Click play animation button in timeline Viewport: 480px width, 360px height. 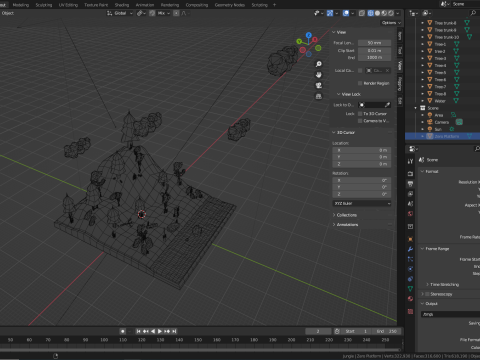pyautogui.click(x=160, y=331)
